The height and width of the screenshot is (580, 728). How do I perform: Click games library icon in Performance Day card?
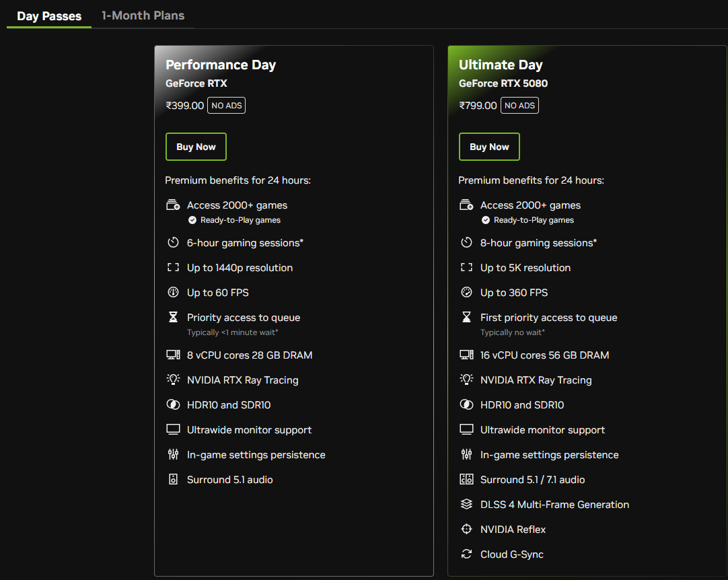coord(173,205)
